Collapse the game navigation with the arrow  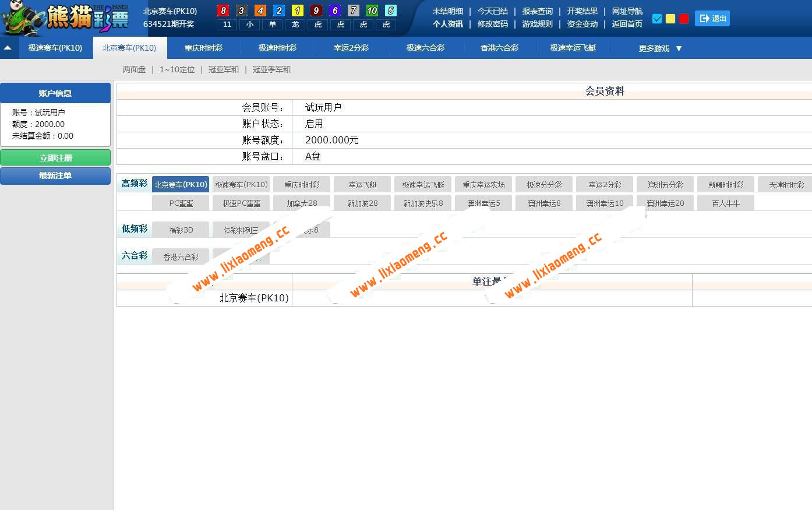pyautogui.click(x=8, y=47)
